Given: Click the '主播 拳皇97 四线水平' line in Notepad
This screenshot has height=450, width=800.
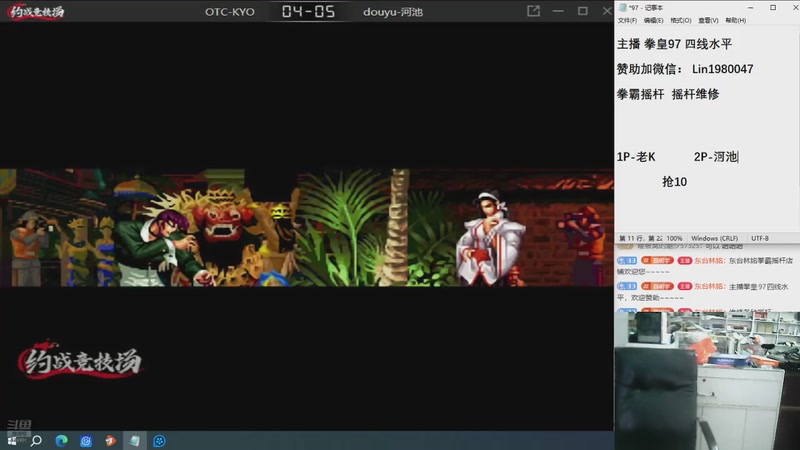Looking at the screenshot, I should [x=674, y=44].
